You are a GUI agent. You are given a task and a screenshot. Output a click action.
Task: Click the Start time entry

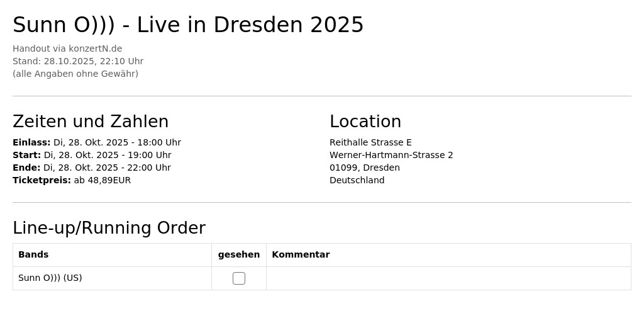[92, 155]
